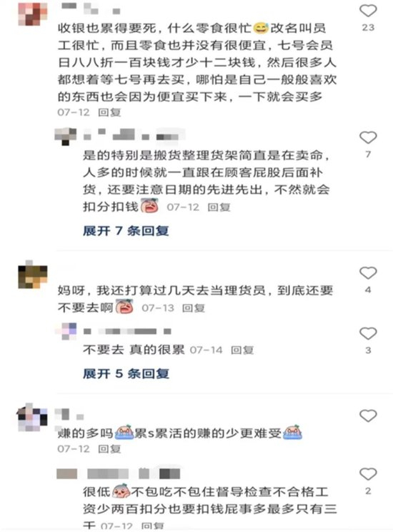Like the reply with 2 likes
This screenshot has width=393, height=532.
click(x=368, y=474)
